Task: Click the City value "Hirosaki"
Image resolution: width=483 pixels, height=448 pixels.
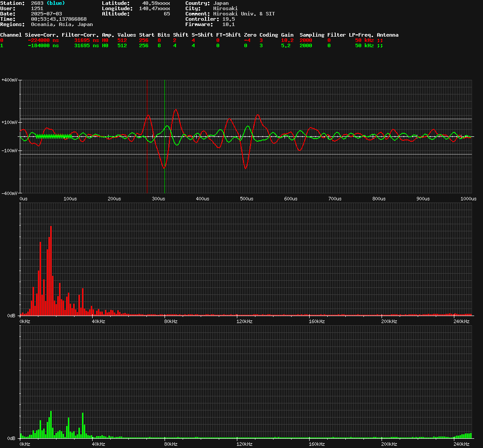Action: tap(225, 8)
